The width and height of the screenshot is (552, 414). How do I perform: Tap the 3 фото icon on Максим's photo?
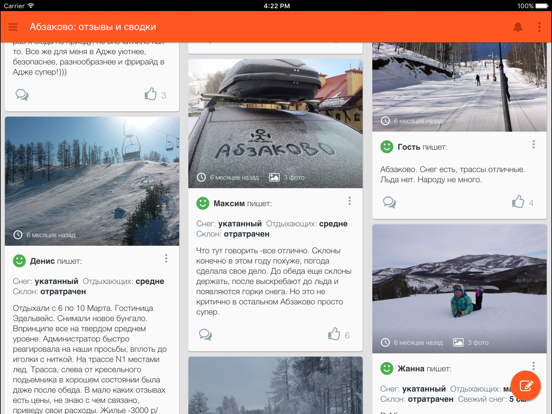click(x=274, y=177)
